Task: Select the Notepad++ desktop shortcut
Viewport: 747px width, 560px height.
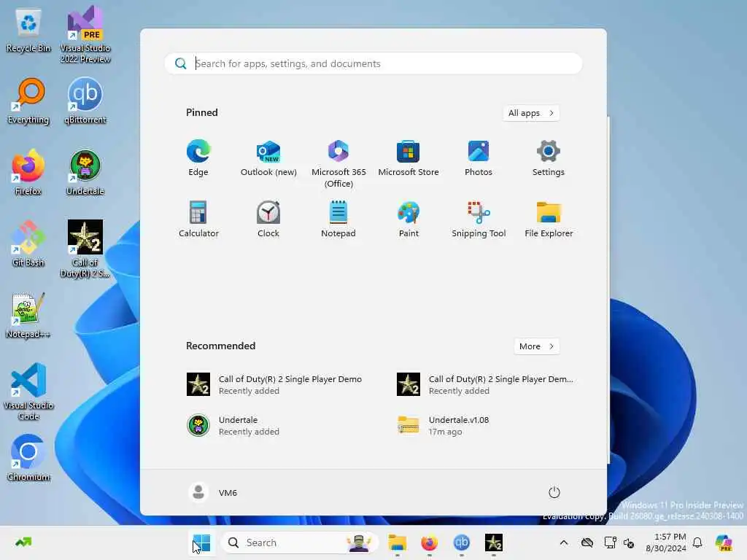Action: 28,316
